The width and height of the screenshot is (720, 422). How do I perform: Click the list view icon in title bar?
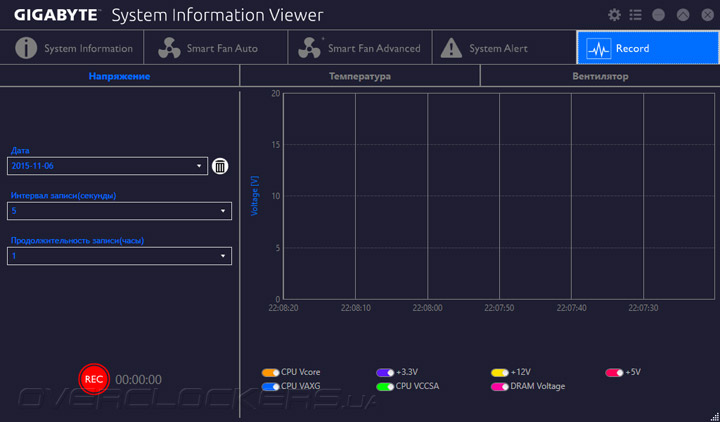tap(636, 15)
